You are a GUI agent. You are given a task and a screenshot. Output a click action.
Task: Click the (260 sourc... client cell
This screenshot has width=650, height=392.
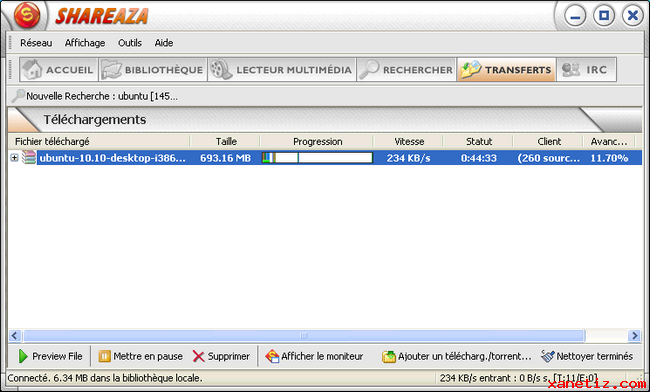click(548, 158)
